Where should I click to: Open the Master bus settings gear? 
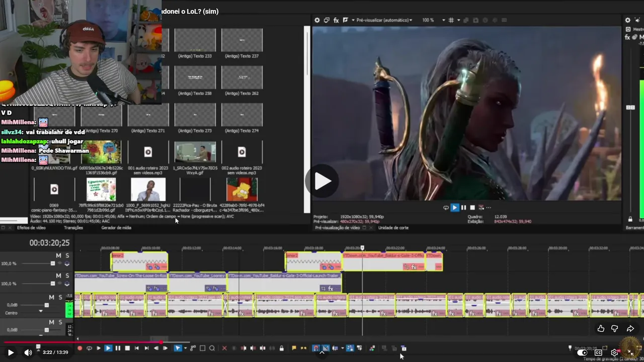[x=628, y=20]
